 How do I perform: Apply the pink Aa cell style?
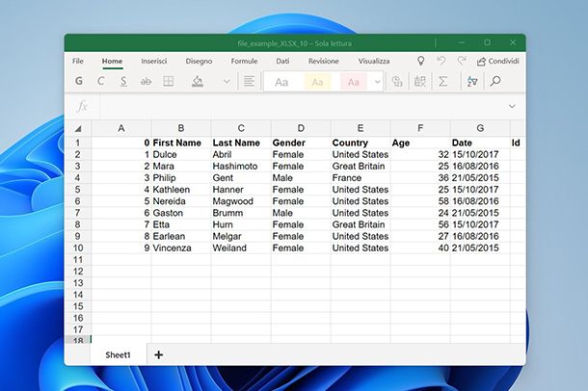coord(353,82)
